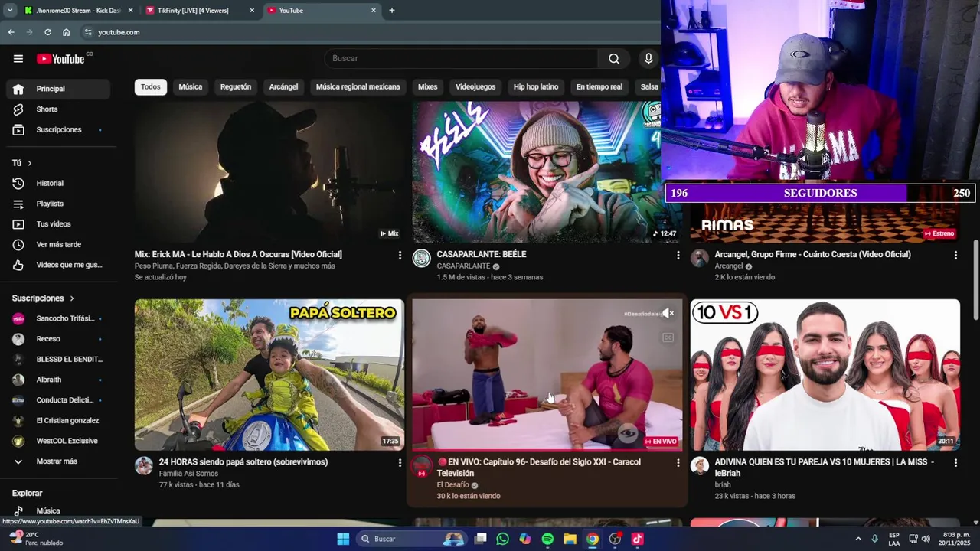Image resolution: width=980 pixels, height=551 pixels.
Task: Open PAPÁ SOLTERO video thumbnail
Action: [269, 374]
